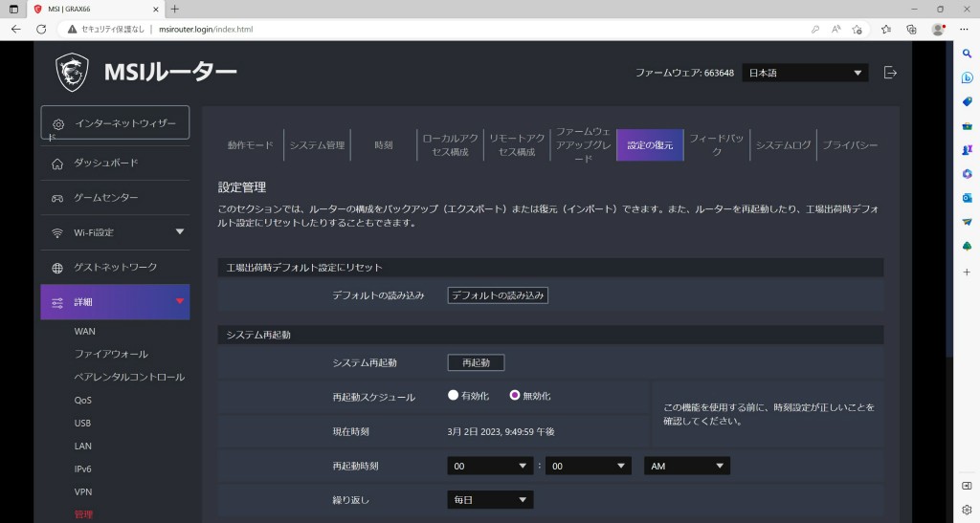
Task: Open the reboot hour 00 dropdown
Action: click(x=490, y=467)
